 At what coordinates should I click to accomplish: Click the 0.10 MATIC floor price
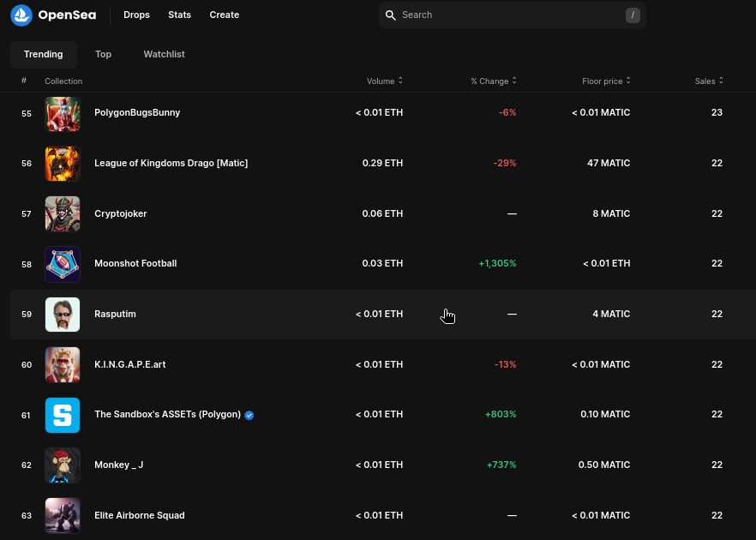click(605, 414)
